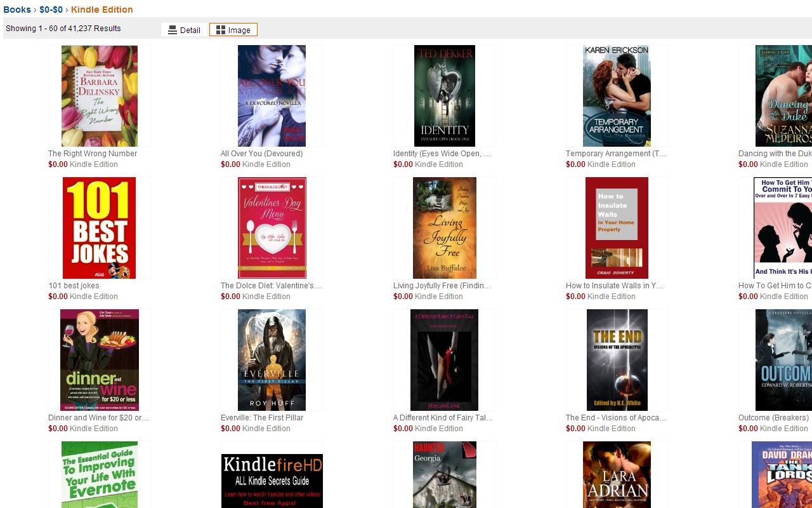This screenshot has width=812, height=508.
Task: Open Living Joyfully Free cover
Action: click(x=444, y=228)
